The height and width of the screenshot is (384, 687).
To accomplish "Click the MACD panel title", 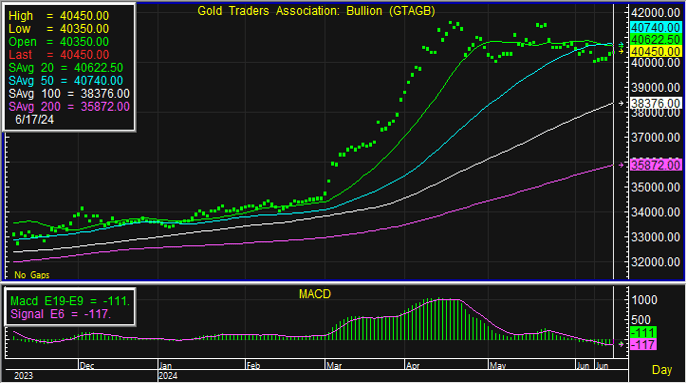I will [315, 294].
